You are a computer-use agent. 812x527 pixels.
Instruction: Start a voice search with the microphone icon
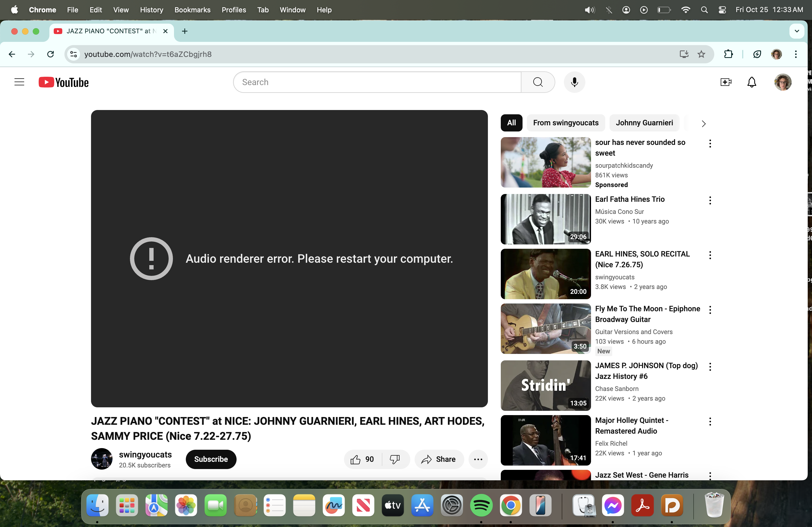point(575,82)
